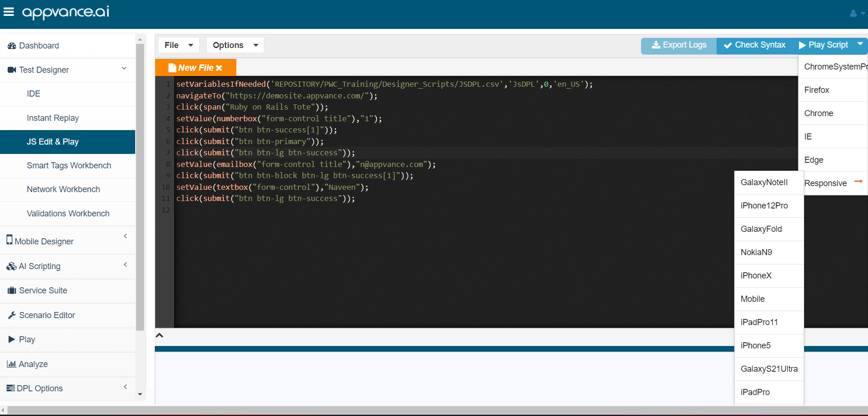
Task: Click the sidebar scroll up arrow
Action: point(140,40)
